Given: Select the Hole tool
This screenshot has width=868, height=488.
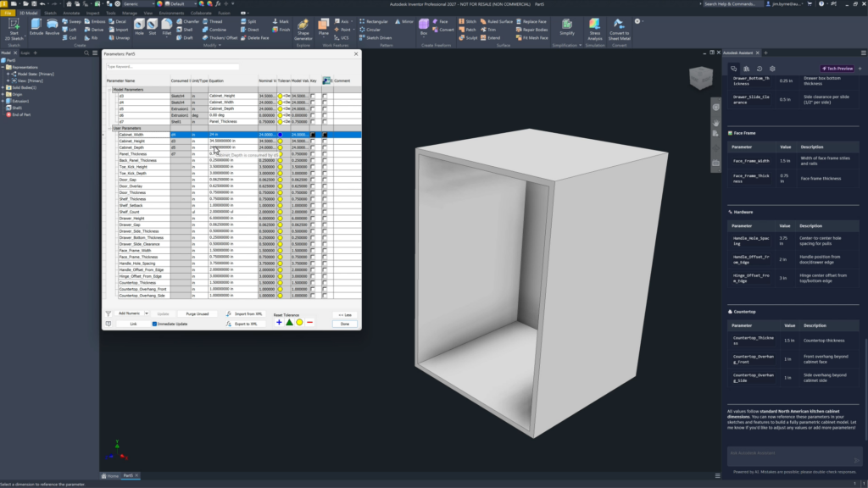Looking at the screenshot, I should coord(139,27).
